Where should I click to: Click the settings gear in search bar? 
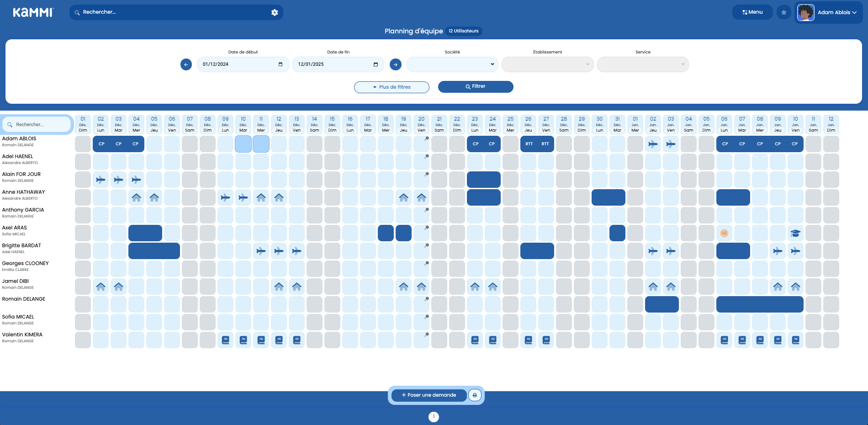coord(275,12)
